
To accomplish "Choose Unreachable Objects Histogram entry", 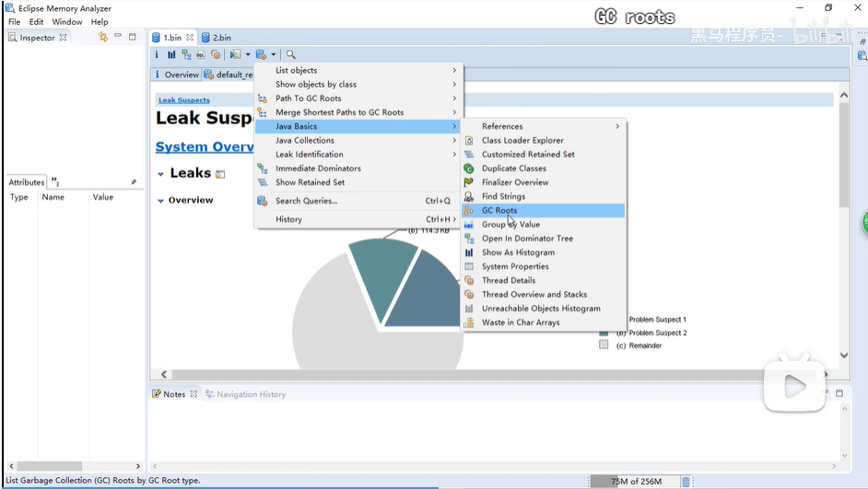I will (x=543, y=309).
